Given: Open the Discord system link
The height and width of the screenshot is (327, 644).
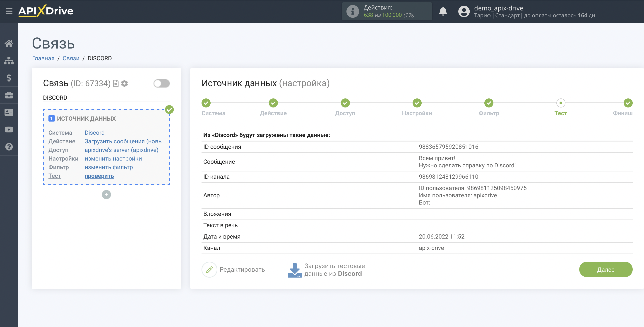Looking at the screenshot, I should [x=94, y=133].
